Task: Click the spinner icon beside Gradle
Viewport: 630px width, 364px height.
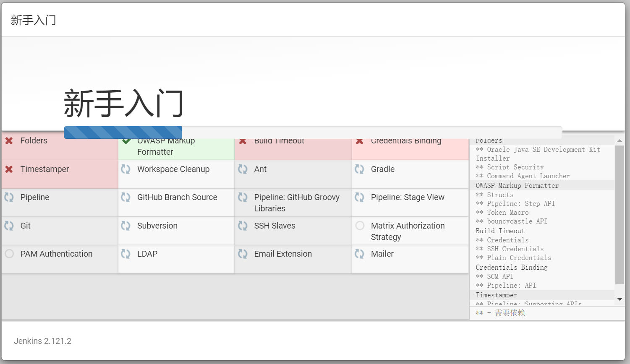Action: 360,169
